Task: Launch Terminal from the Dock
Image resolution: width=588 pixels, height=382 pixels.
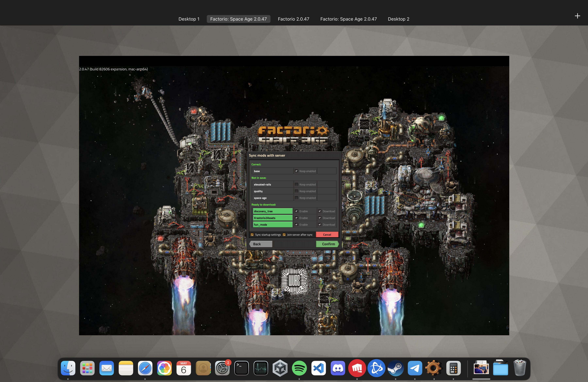Action: coord(241,368)
